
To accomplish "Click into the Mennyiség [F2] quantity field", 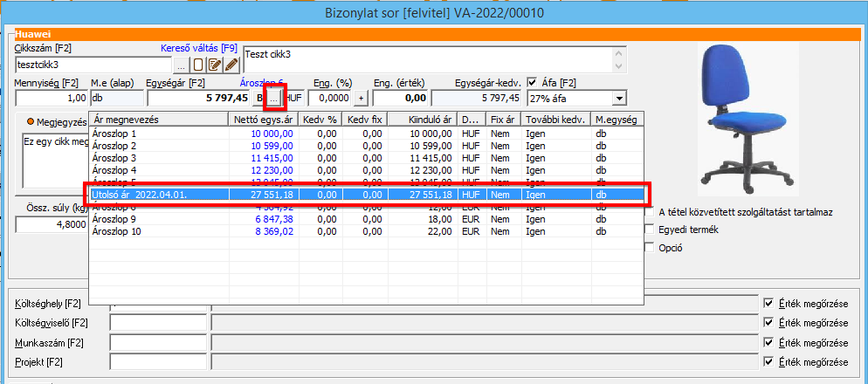I will click(51, 99).
